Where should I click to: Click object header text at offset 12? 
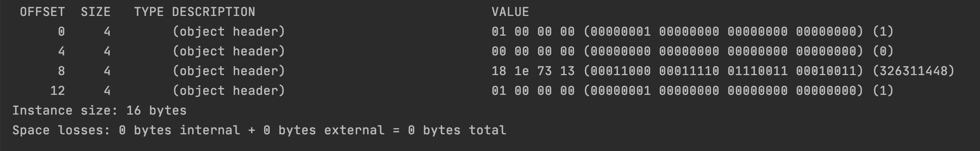pyautogui.click(x=229, y=91)
